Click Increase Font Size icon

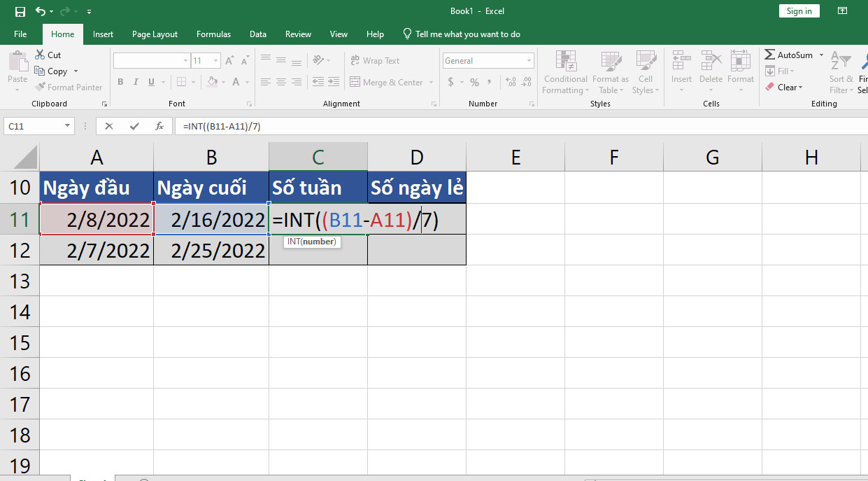(229, 61)
